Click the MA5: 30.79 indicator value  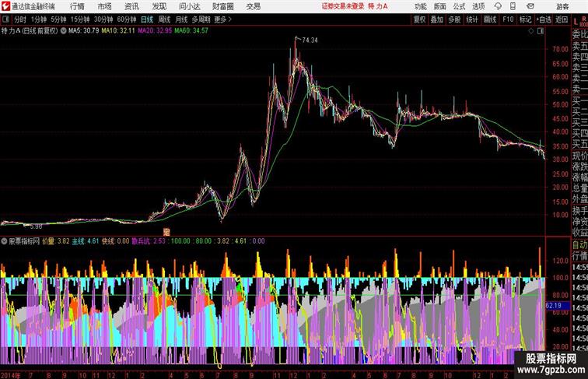[x=84, y=31]
